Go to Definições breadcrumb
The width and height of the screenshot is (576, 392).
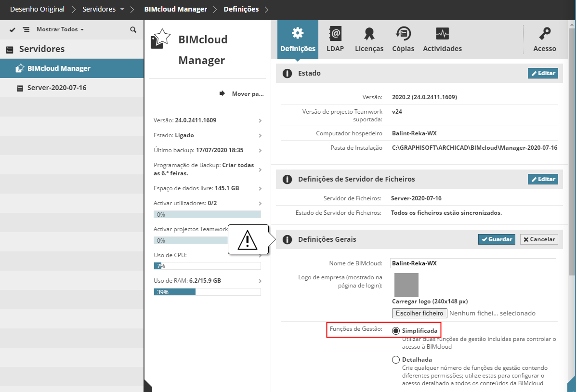tap(241, 9)
